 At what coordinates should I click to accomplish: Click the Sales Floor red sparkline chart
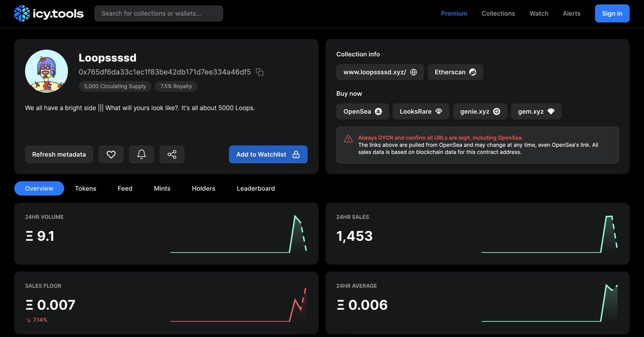pos(239,304)
